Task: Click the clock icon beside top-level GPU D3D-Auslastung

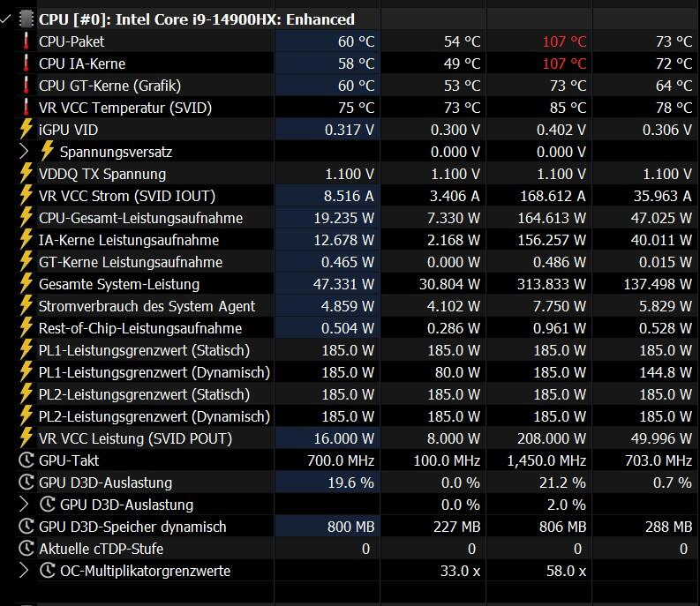Action: (26, 483)
